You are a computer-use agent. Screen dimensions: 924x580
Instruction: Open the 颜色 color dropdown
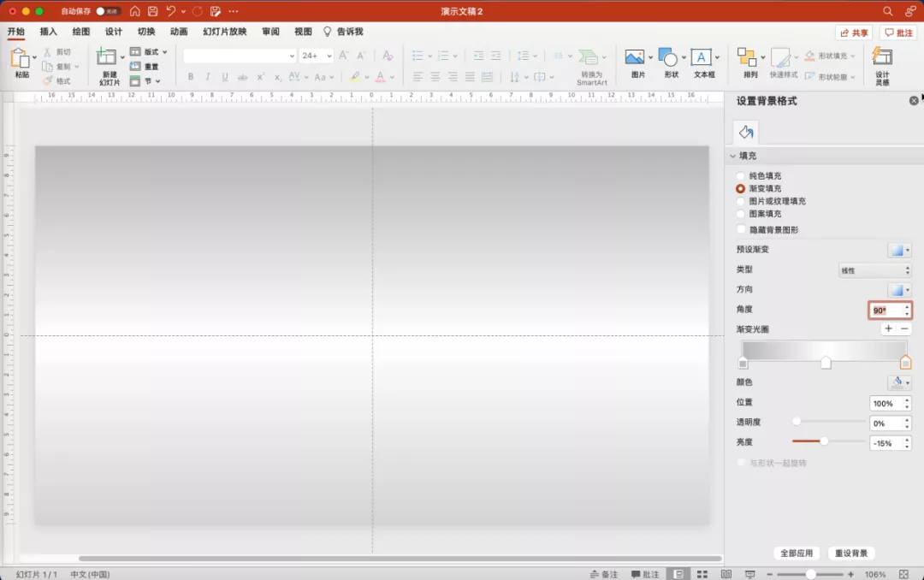tap(899, 382)
